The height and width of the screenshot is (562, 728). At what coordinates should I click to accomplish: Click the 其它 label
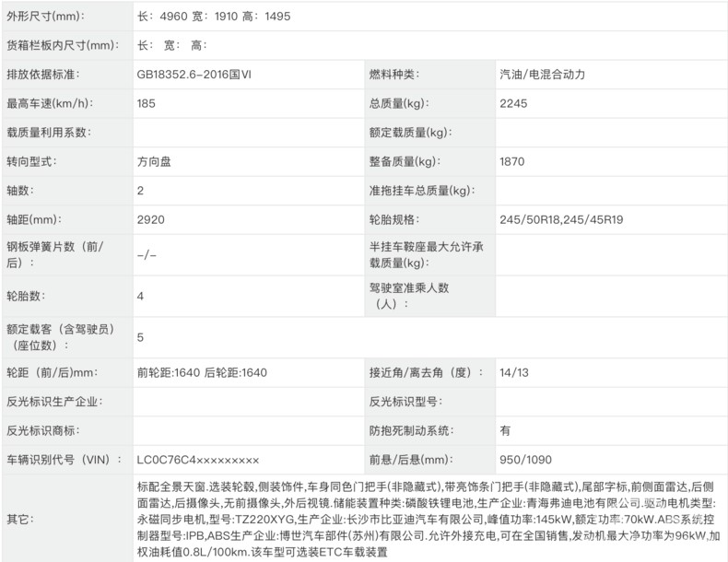pos(20,519)
